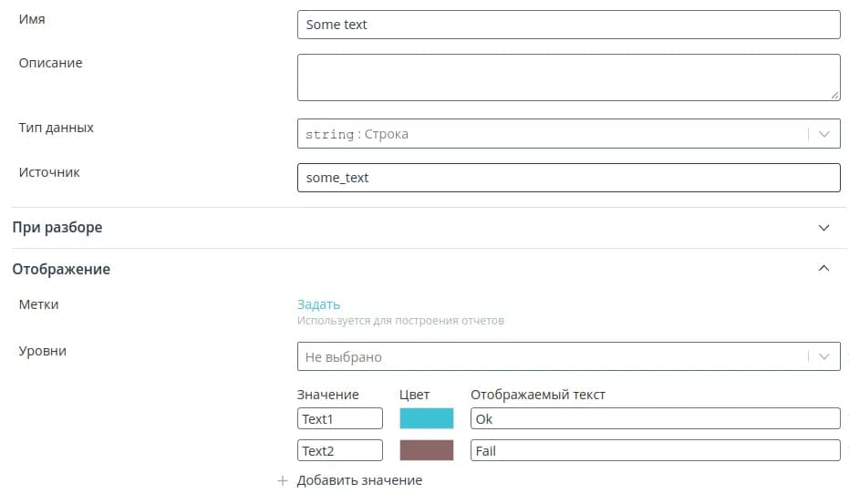Click the Отображение section title
This screenshot has height=504, width=849.
(61, 269)
